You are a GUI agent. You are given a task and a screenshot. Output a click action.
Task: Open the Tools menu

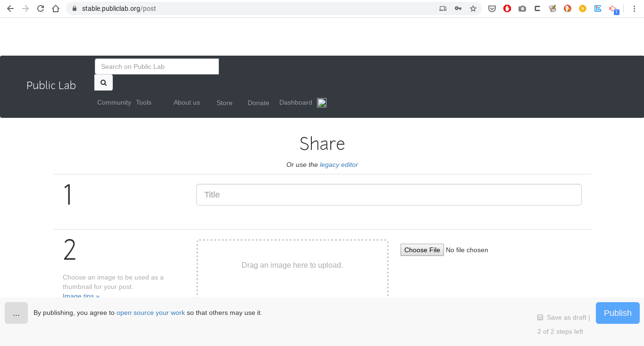coord(143,102)
